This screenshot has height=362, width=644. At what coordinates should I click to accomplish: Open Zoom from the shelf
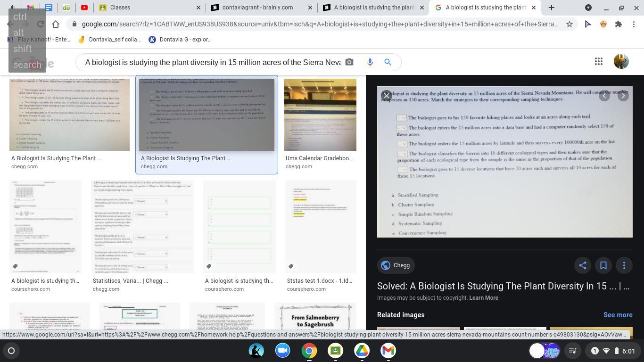283,351
